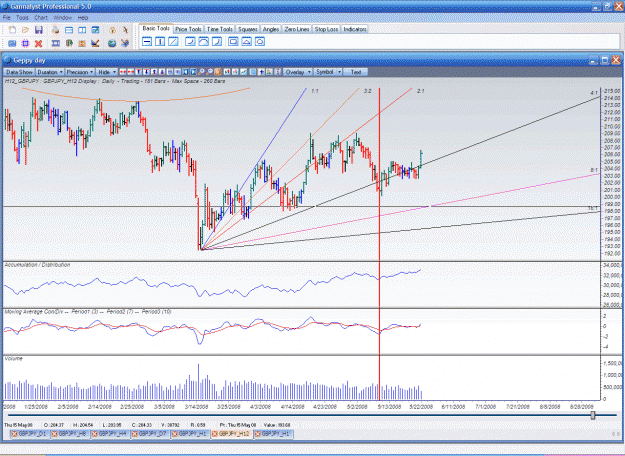Screen dimensions: 625x456
Task: Switch to the Angles tab
Action: pyautogui.click(x=271, y=29)
